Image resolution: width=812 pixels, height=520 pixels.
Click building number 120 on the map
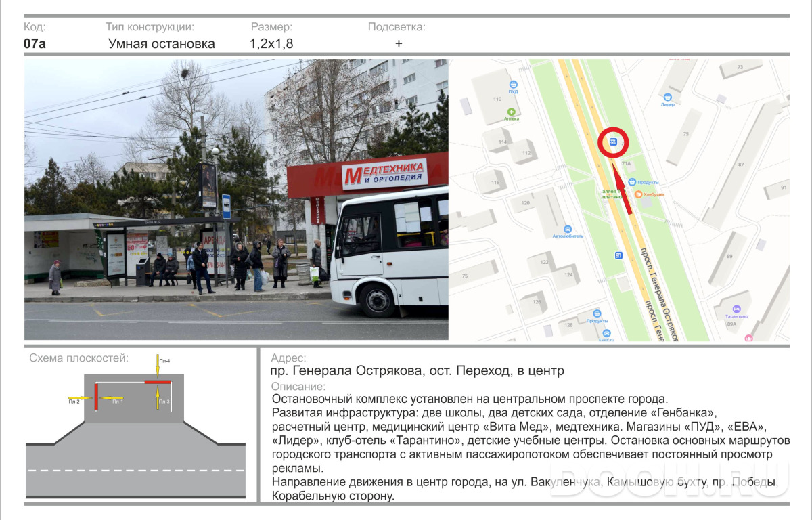pyautogui.click(x=525, y=202)
